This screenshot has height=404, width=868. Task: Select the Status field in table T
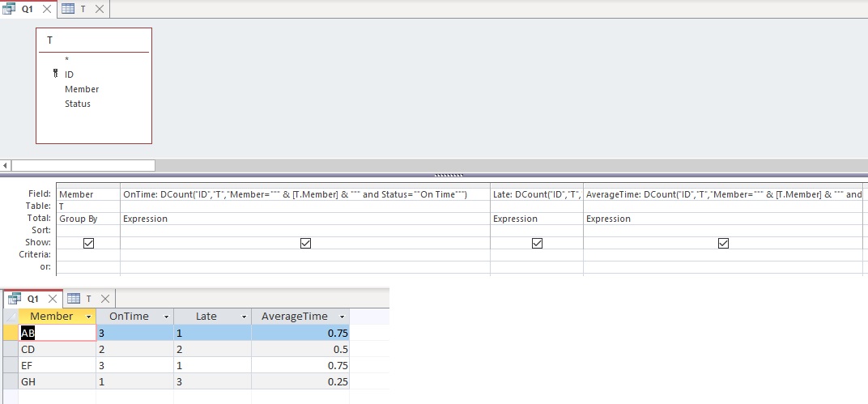coord(78,104)
